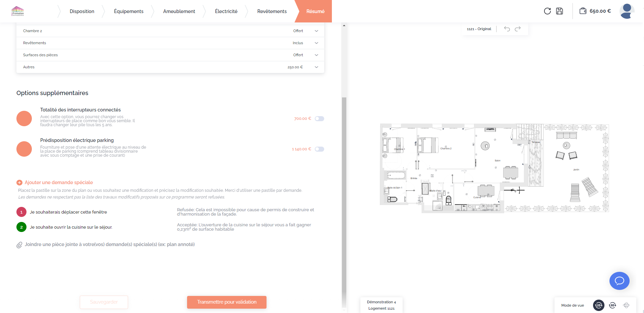Image resolution: width=644 pixels, height=313 pixels.
Task: Click the Sauvegarder button
Action: tap(104, 302)
